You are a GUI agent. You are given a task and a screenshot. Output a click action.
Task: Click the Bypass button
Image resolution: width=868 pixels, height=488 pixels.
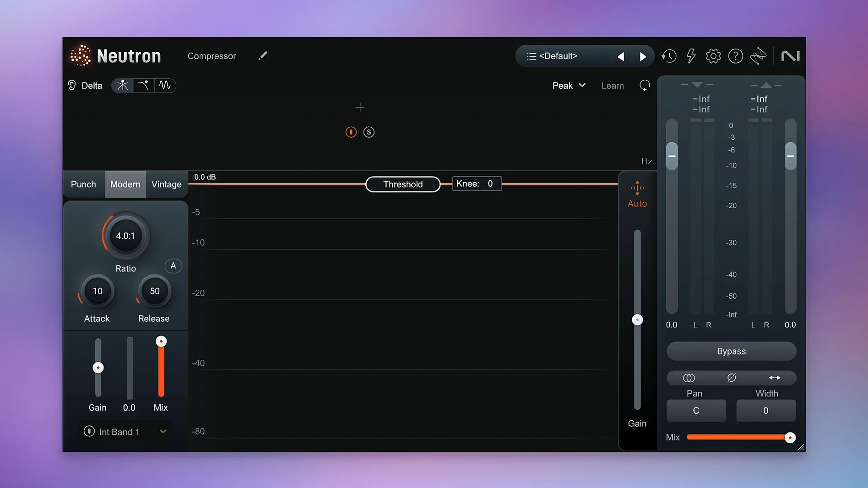[x=731, y=352]
